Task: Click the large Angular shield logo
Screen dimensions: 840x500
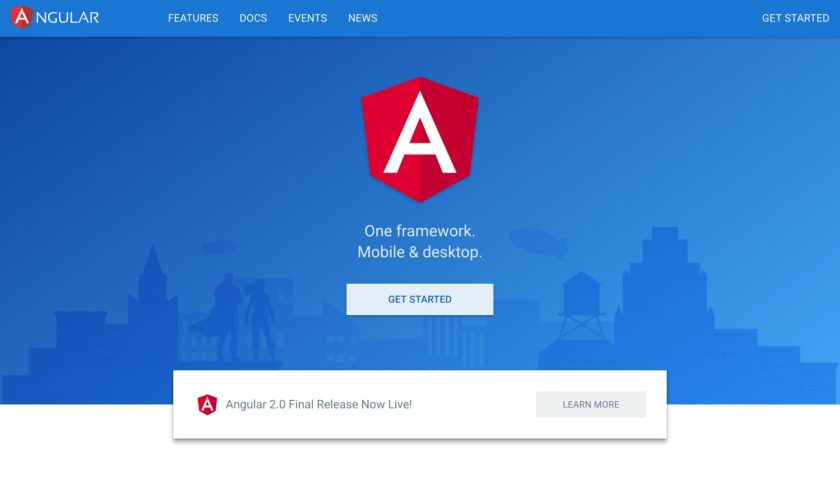Action: 420,139
